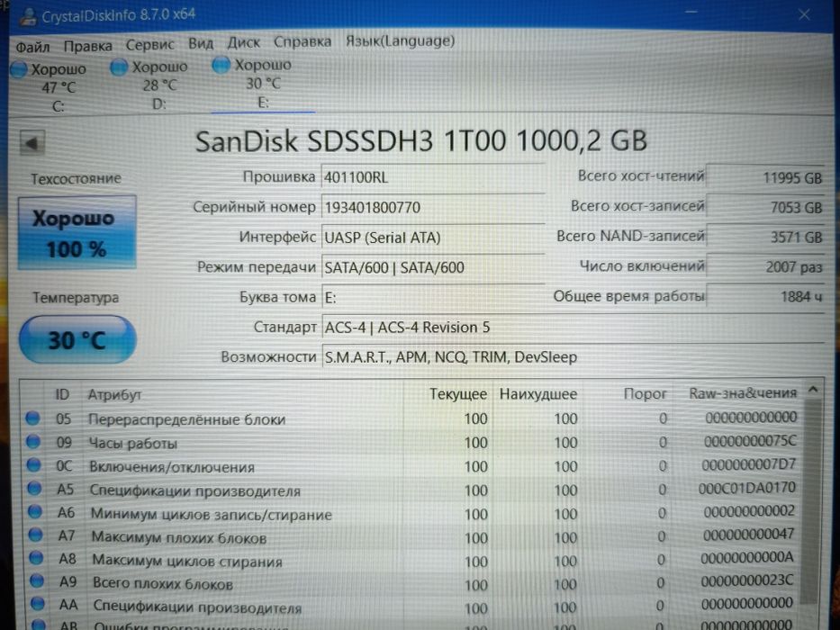The height and width of the screenshot is (630, 840).
Task: Open the Справка menu
Action: tap(303, 41)
